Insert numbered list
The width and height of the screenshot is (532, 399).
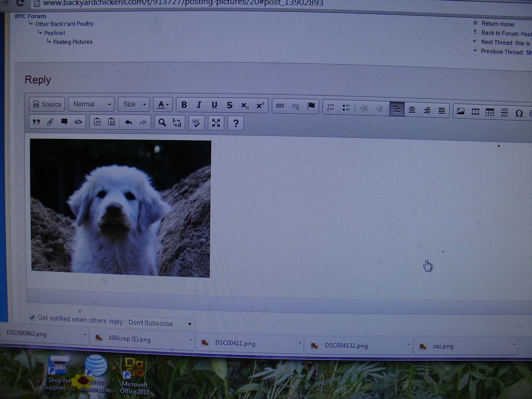(x=331, y=108)
